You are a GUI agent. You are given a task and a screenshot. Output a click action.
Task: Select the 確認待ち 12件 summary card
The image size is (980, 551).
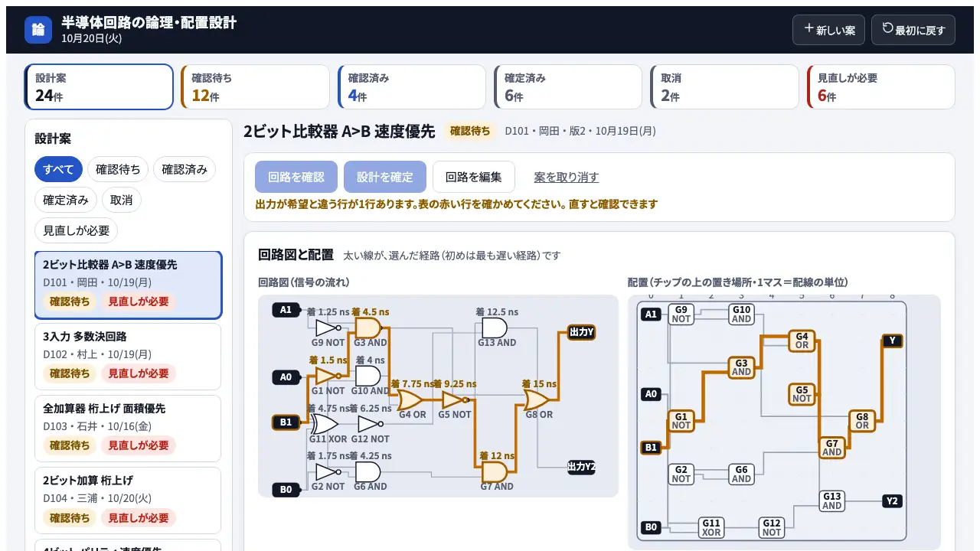tap(255, 87)
